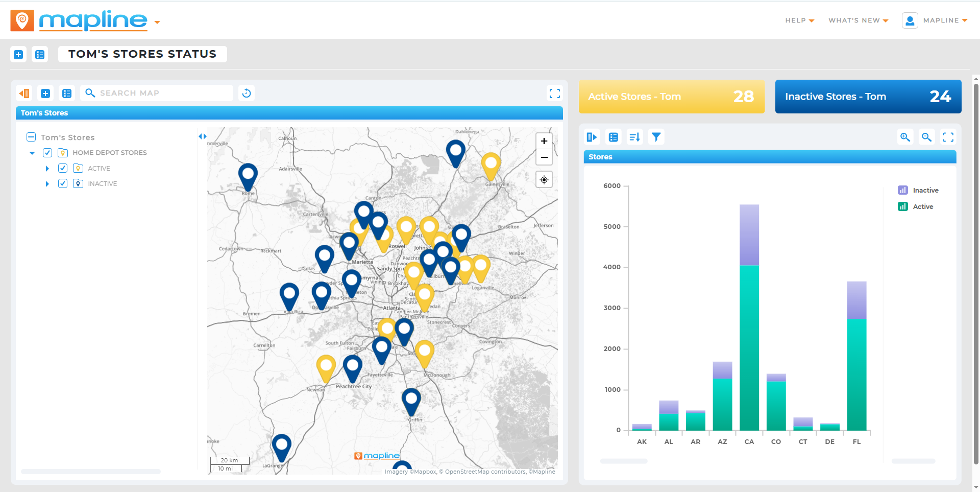Click the reset map history icon
This screenshot has width=980, height=492.
coord(247,93)
